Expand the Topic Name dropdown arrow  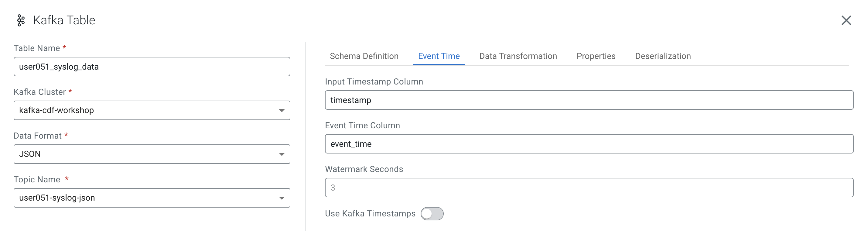point(282,198)
